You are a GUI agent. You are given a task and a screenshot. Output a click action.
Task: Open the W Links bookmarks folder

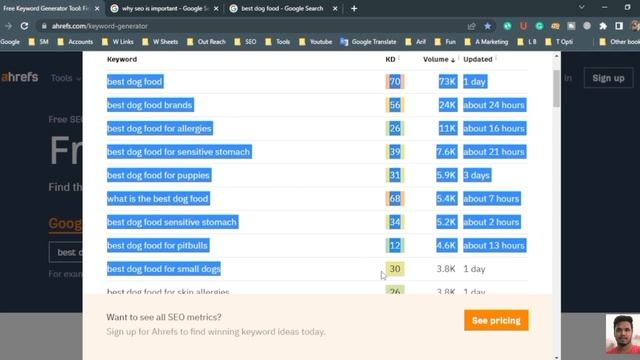(118, 42)
